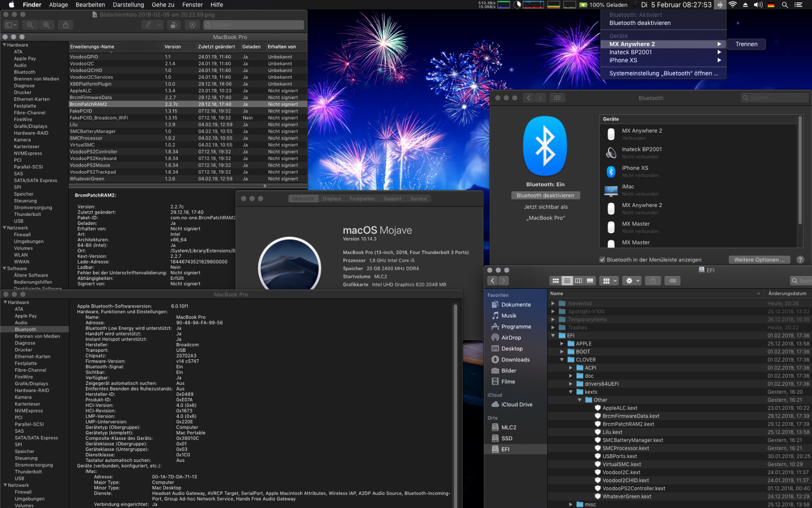The width and height of the screenshot is (812, 508).
Task: Select the Festplatten tab in About This Mac
Action: (x=362, y=198)
